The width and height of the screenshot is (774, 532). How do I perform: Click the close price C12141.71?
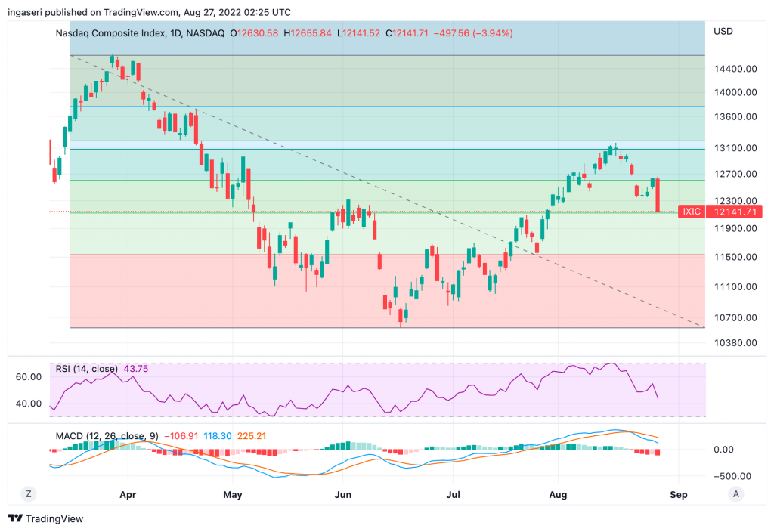click(407, 33)
